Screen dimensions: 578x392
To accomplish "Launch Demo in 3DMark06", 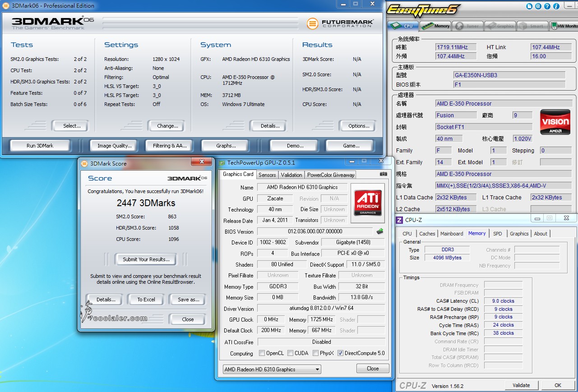I will 295,146.
